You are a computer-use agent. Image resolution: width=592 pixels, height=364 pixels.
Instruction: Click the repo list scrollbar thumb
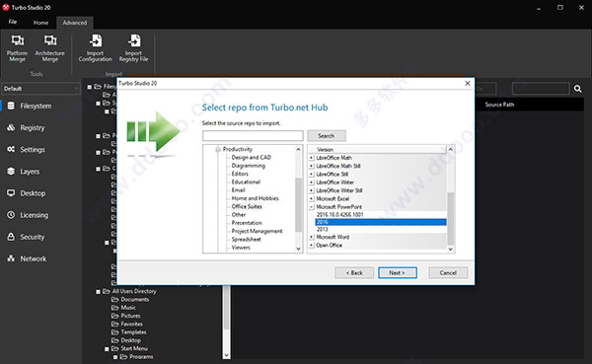point(450,218)
